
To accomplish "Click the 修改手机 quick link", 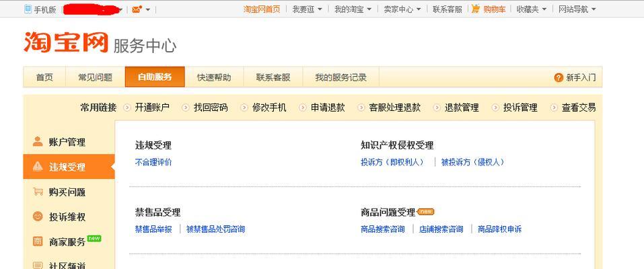I will (269, 108).
